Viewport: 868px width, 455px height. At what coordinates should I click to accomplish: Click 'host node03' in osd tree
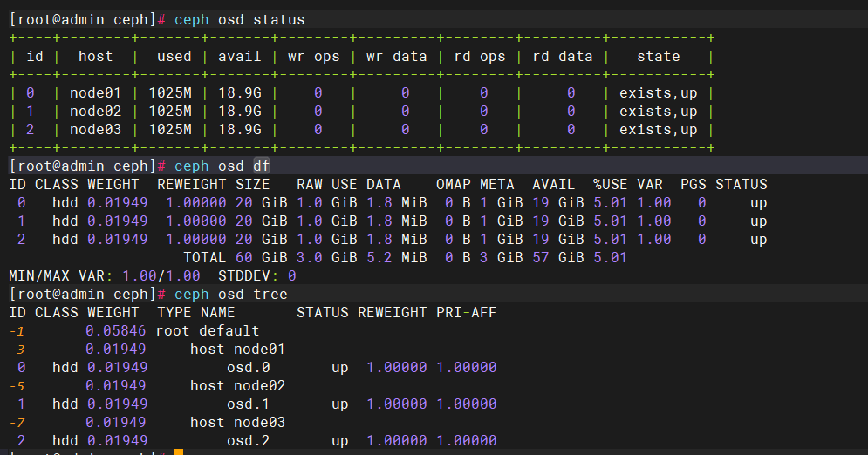[237, 423]
